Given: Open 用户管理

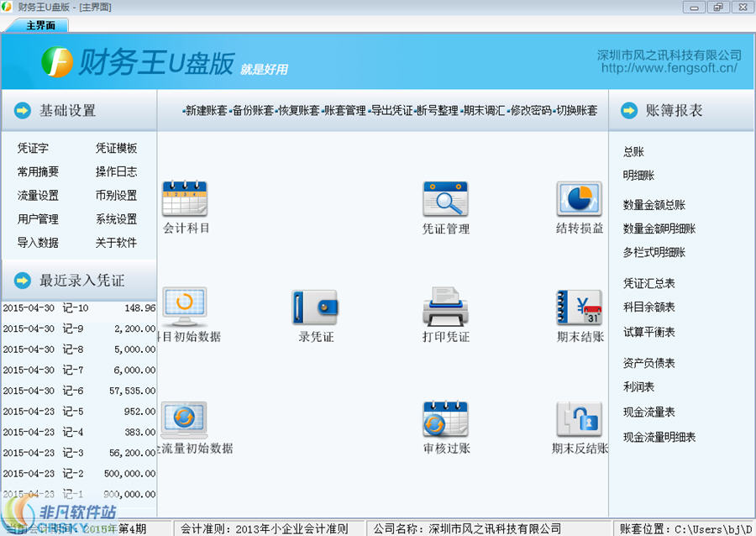Looking at the screenshot, I should (x=38, y=218).
